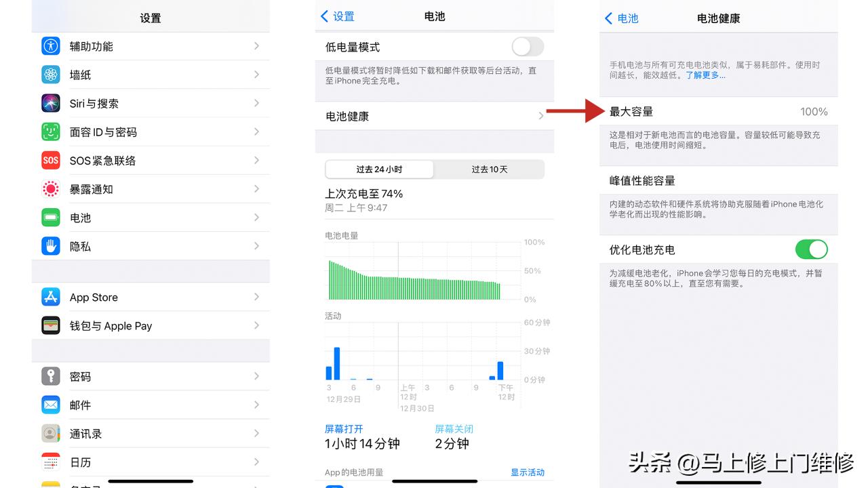Open Siri 与搜索 settings

click(50, 103)
